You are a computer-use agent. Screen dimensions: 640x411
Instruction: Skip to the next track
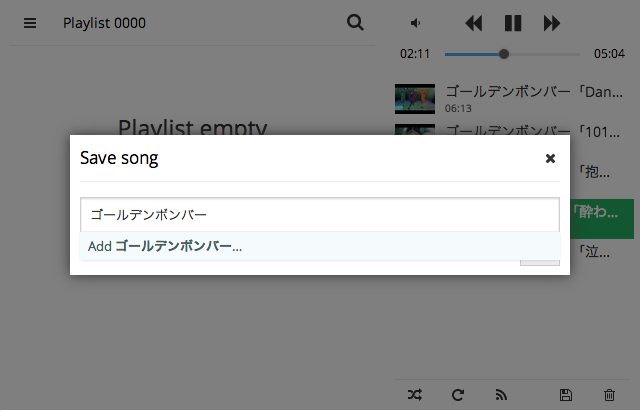[x=552, y=23]
